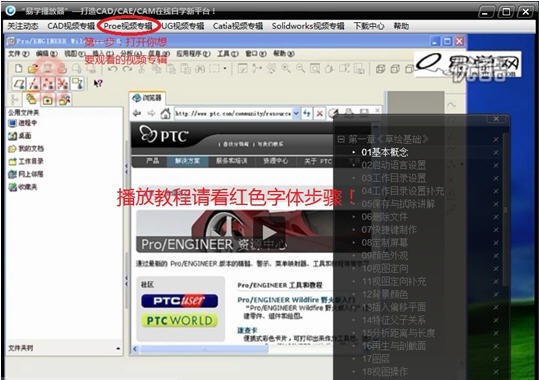This screenshot has width=539, height=380.
Task: Click the red X Stop loading icon
Action: tap(320, 113)
